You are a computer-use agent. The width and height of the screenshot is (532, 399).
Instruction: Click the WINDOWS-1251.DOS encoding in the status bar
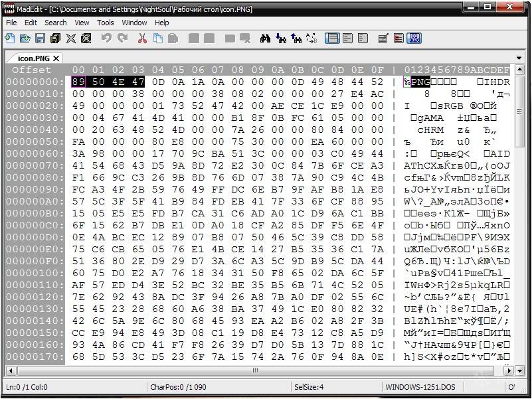tap(420, 387)
